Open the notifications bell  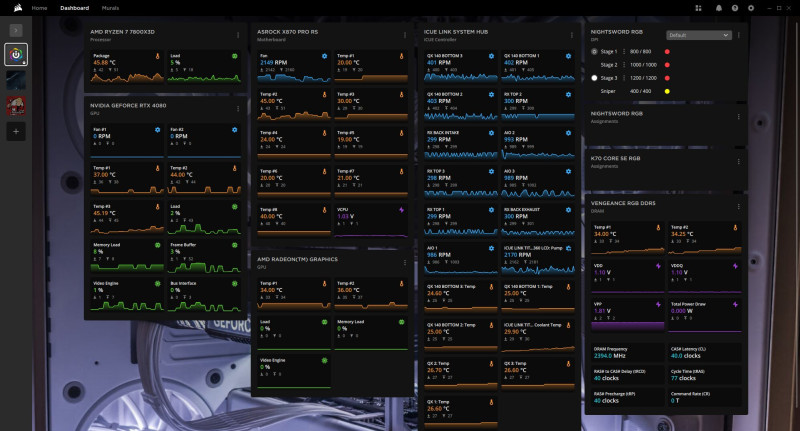coord(719,8)
